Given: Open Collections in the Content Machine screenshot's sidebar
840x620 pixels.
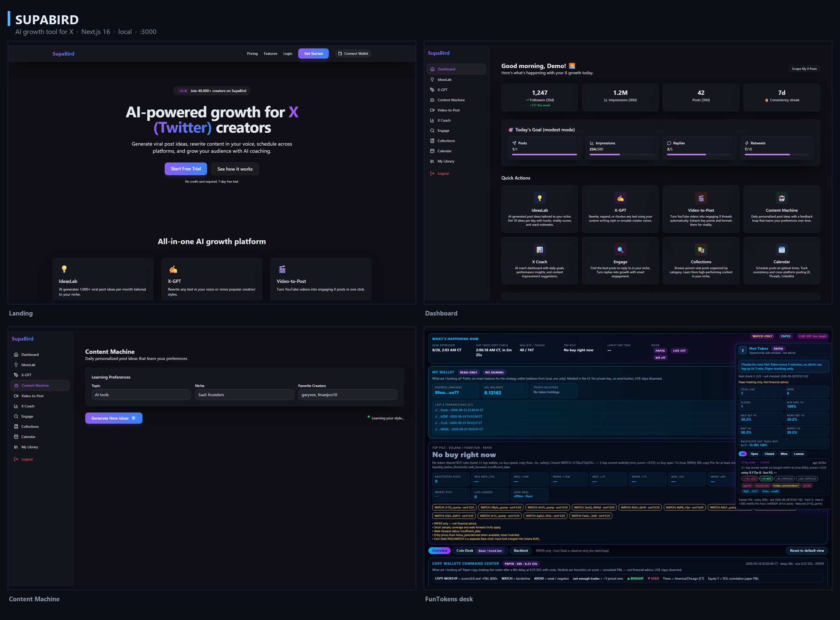Looking at the screenshot, I should (40, 427).
